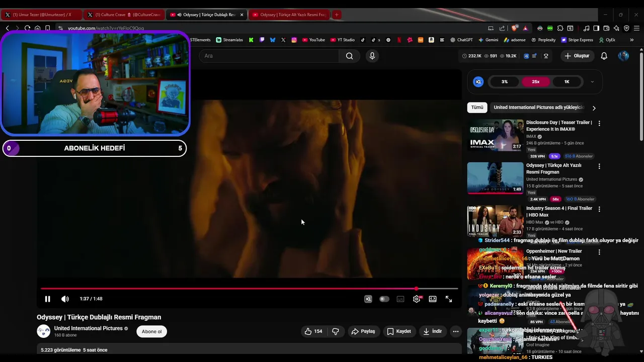Open options menu for Disclosure Day video
644x362 pixels.
(599, 123)
